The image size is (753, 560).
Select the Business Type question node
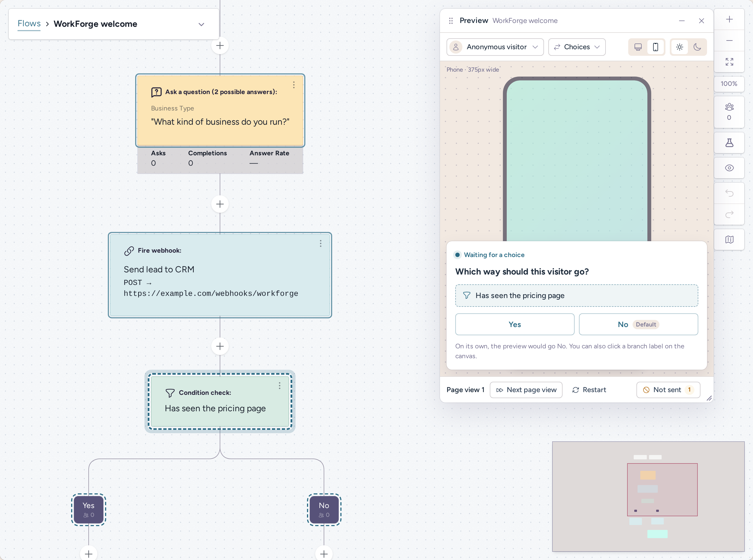[220, 110]
